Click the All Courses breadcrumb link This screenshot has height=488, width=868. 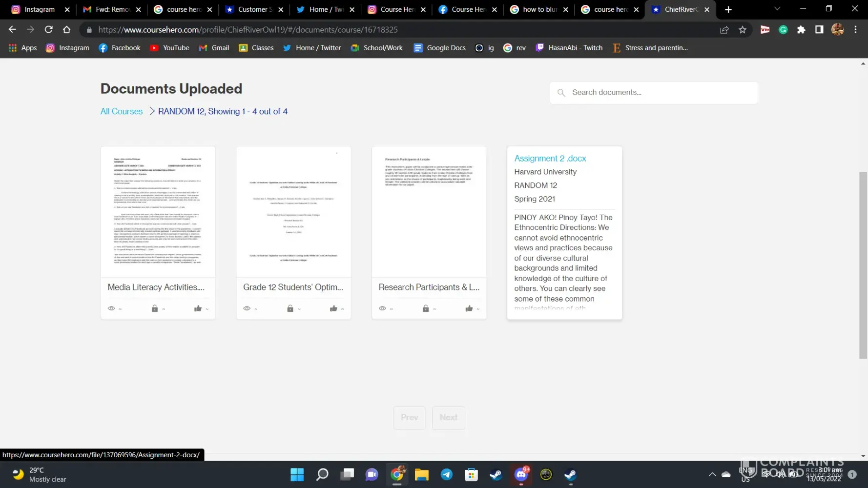click(x=122, y=111)
